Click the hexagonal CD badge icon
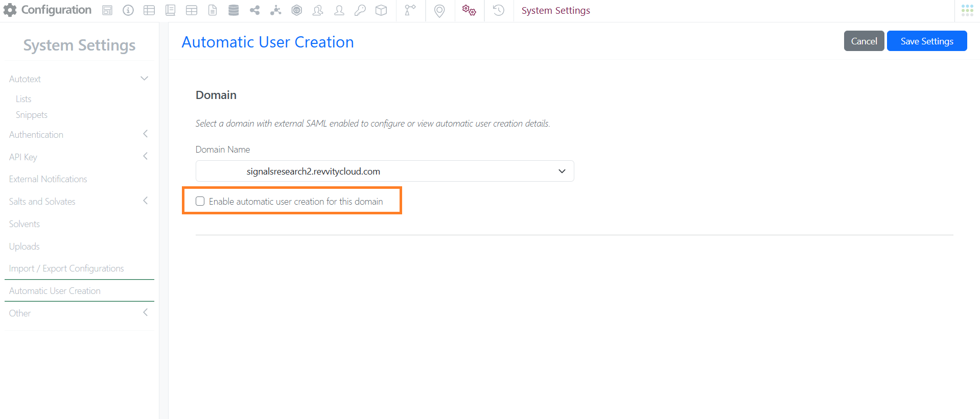The height and width of the screenshot is (419, 980). tap(297, 10)
